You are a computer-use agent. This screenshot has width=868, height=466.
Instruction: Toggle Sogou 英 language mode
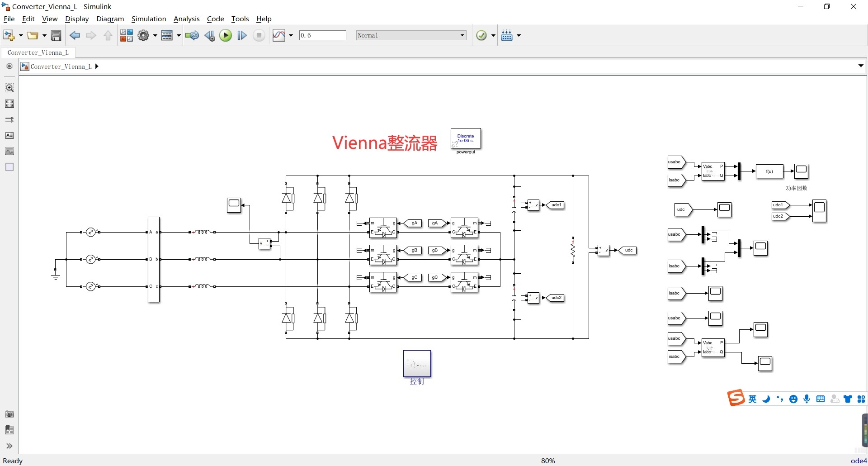coord(752,399)
